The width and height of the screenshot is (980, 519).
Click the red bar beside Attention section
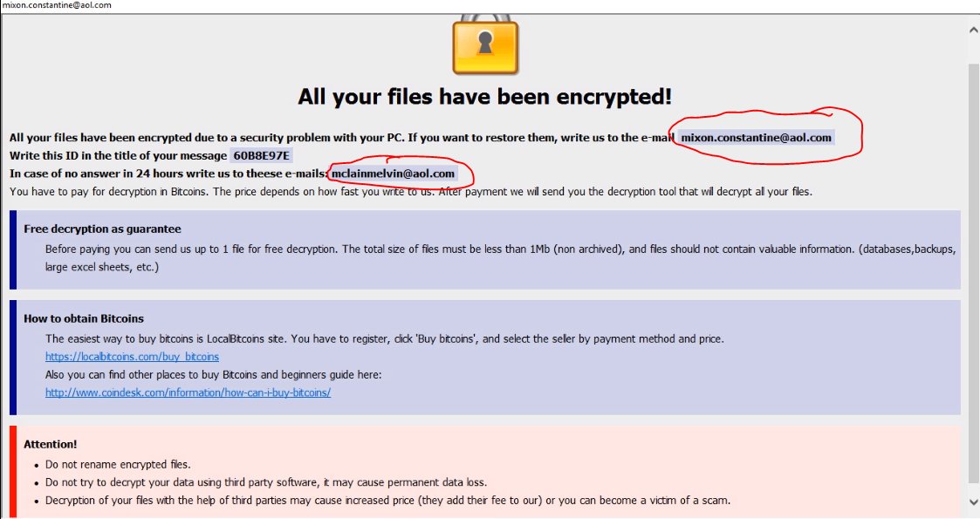(13, 472)
